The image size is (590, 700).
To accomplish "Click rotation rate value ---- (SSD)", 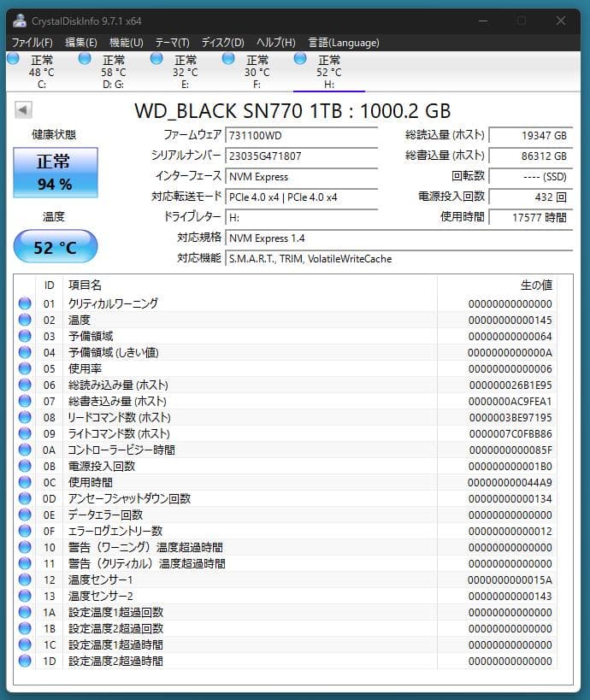I will tap(531, 176).
